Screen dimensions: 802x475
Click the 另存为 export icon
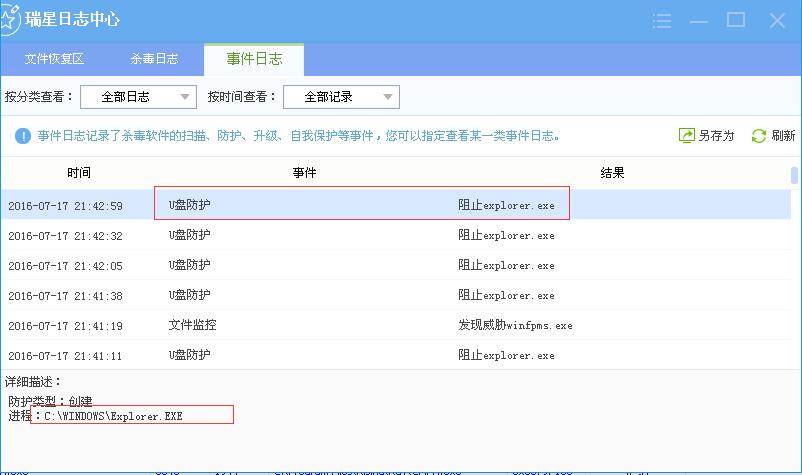pos(686,135)
